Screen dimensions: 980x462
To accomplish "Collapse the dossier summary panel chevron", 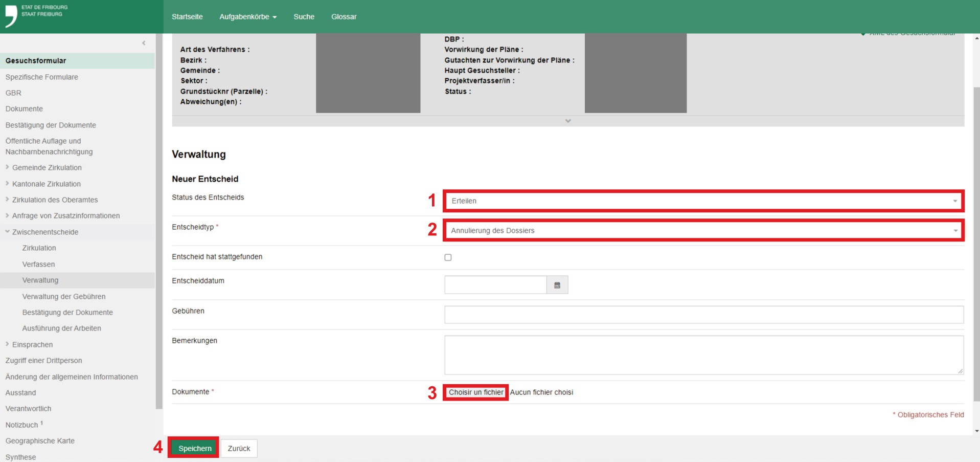I will (568, 121).
